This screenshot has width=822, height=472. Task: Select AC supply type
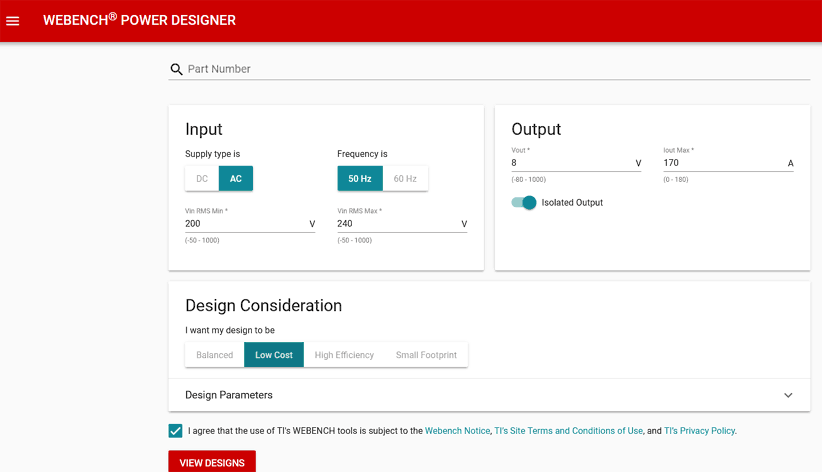236,179
